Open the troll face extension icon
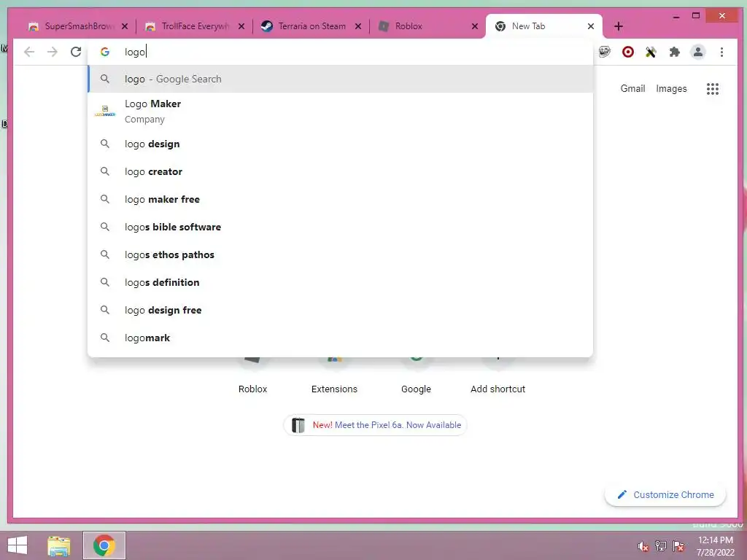747x560 pixels. tap(605, 52)
